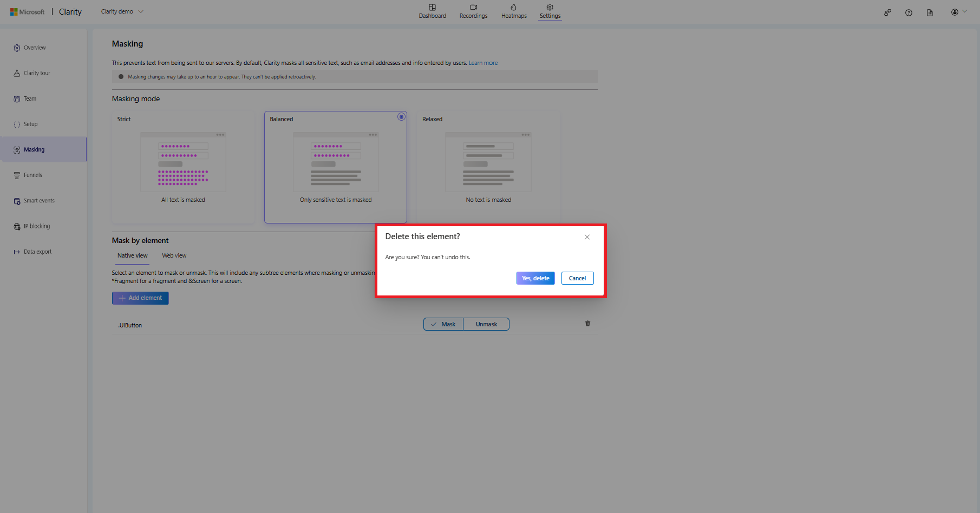Click the Microsoft logo
Viewport: 980px width, 513px height.
click(x=27, y=12)
